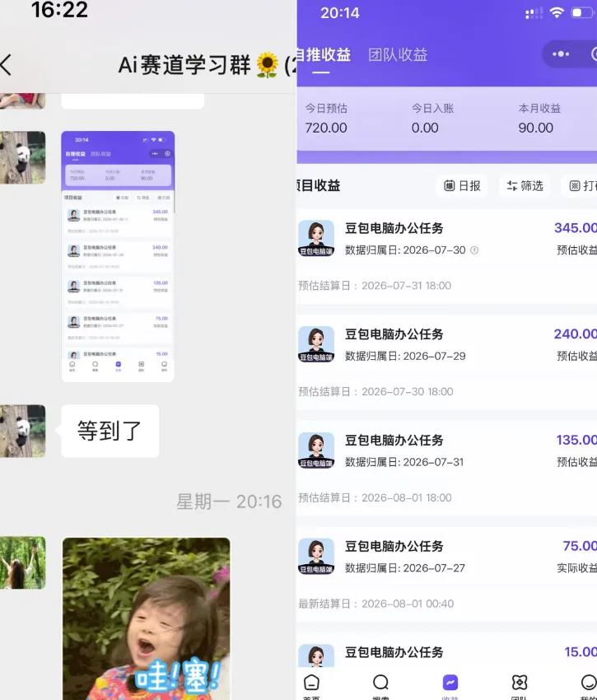The height and width of the screenshot is (700, 597).
Task: Open the profile tab icon in bottom bar
Action: click(x=589, y=683)
